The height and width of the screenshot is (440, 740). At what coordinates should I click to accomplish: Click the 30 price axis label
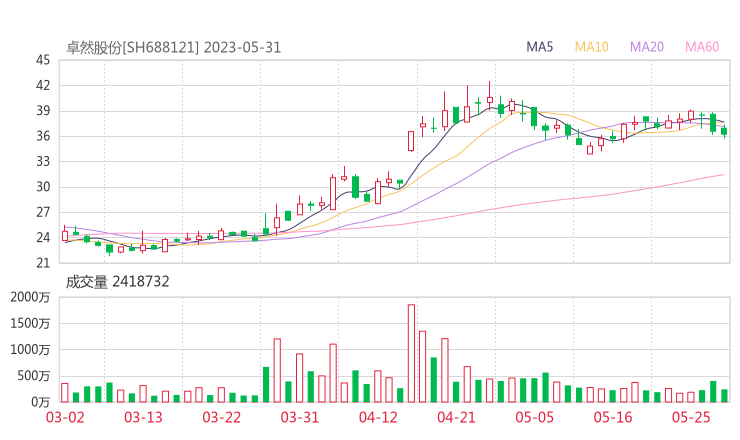click(43, 187)
